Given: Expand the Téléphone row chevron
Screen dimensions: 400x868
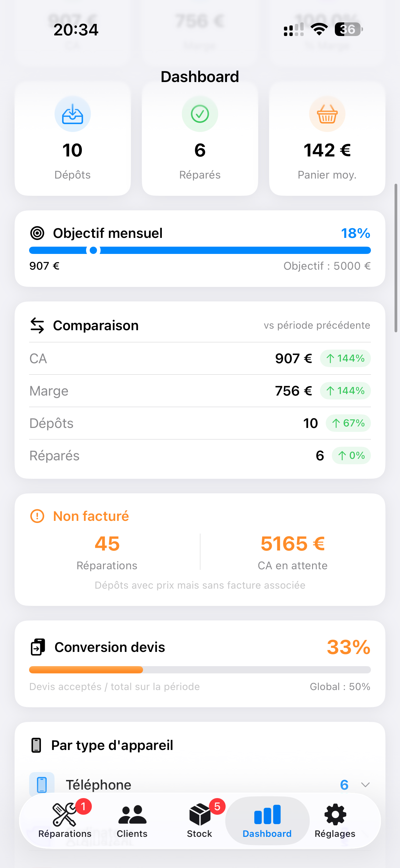Looking at the screenshot, I should click(365, 785).
